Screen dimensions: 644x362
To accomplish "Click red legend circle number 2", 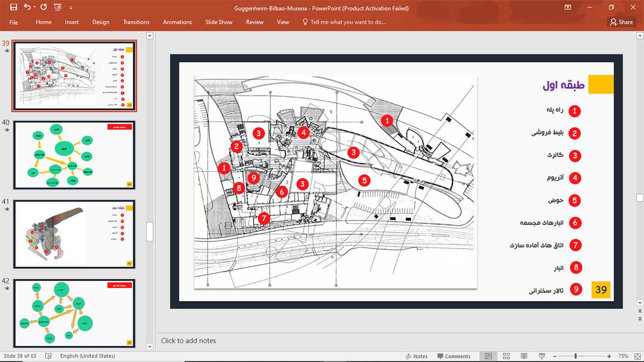I will click(x=574, y=133).
